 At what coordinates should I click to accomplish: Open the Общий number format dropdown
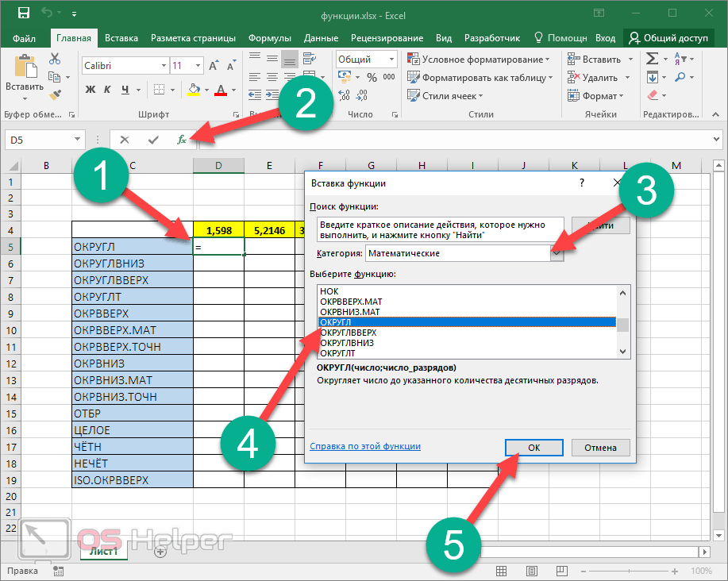click(391, 60)
